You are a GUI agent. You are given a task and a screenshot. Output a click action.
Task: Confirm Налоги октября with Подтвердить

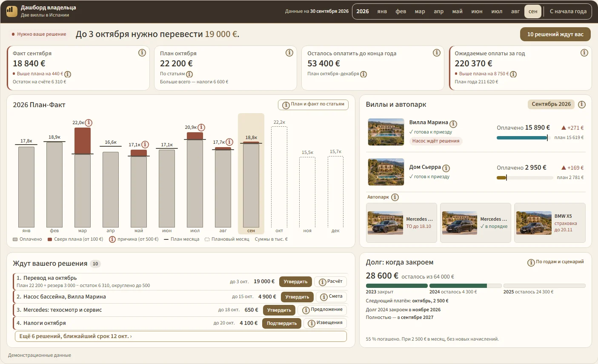click(282, 323)
